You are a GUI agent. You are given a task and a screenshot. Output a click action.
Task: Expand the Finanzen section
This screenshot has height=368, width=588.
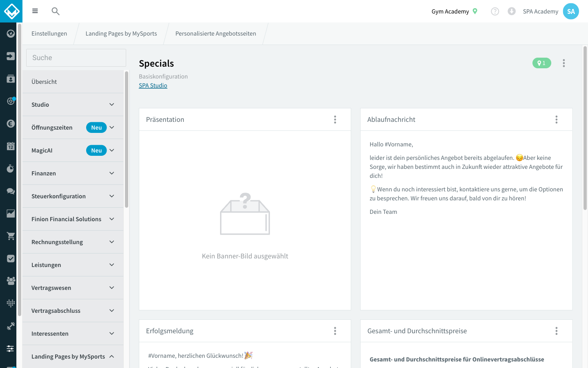point(73,173)
